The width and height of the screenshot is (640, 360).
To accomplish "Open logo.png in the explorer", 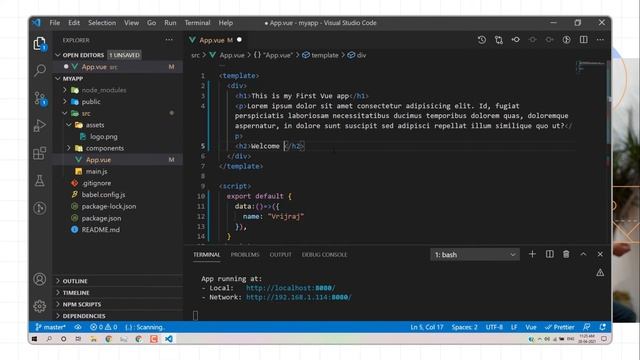I will click(104, 137).
